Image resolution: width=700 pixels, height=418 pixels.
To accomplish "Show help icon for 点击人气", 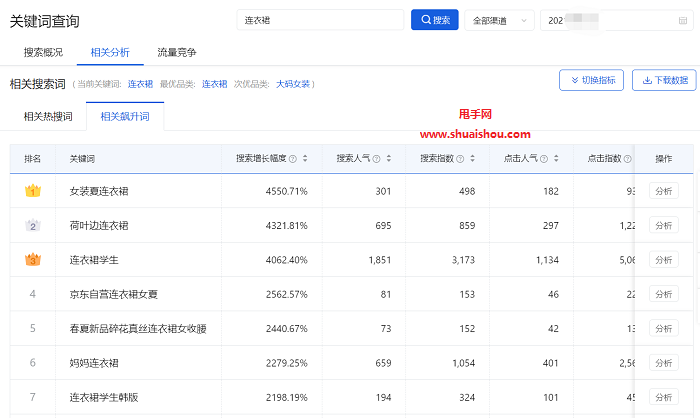I will (x=544, y=159).
